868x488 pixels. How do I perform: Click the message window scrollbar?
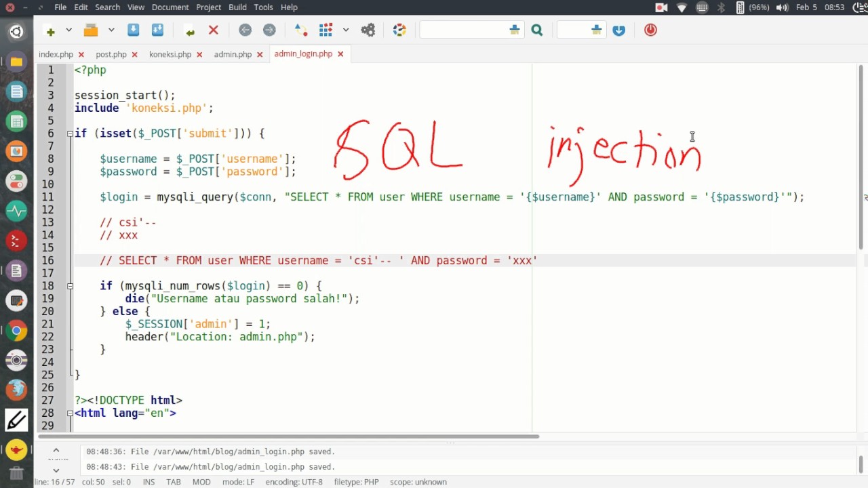(861, 464)
